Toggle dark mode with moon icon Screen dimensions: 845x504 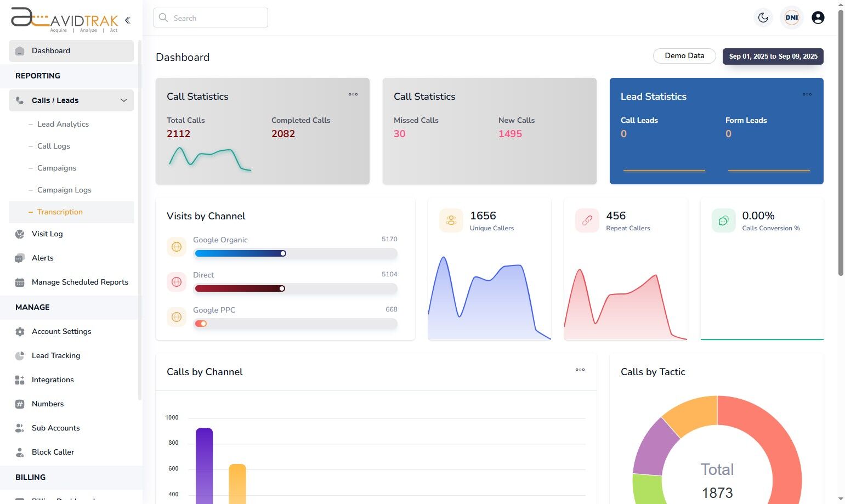[763, 18]
